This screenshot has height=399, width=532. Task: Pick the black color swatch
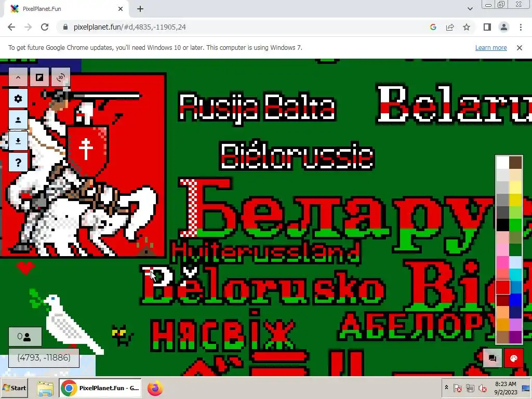503,224
